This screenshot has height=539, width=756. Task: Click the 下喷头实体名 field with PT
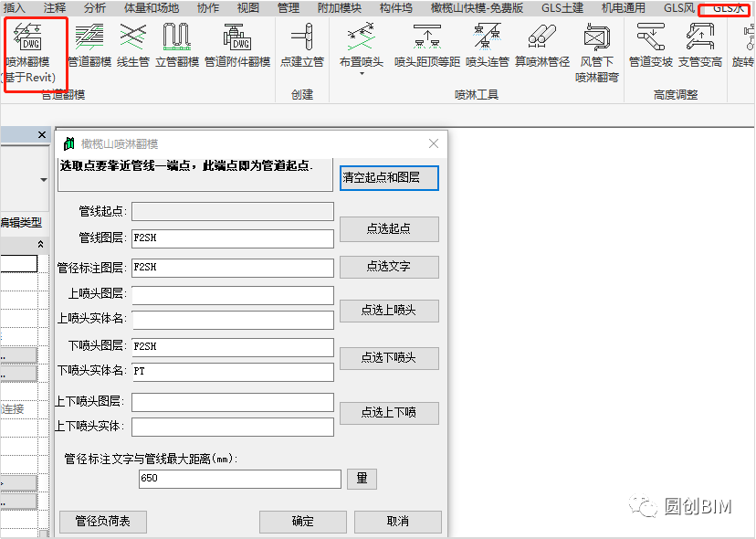233,372
